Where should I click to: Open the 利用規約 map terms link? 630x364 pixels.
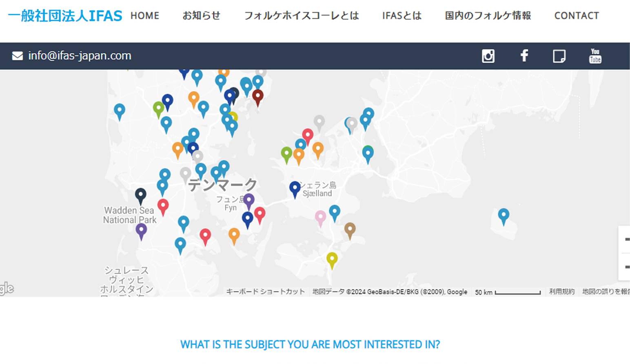[x=561, y=292]
